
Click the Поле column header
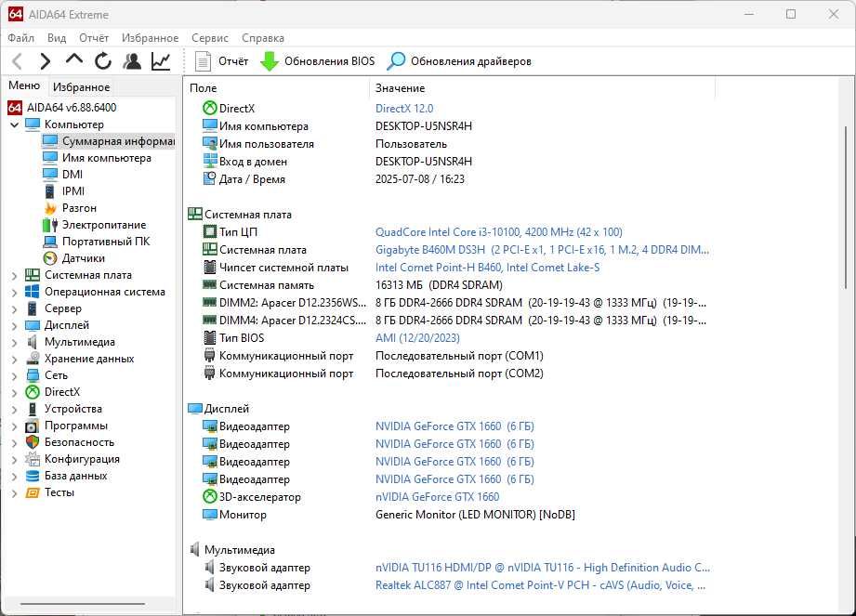click(277, 88)
